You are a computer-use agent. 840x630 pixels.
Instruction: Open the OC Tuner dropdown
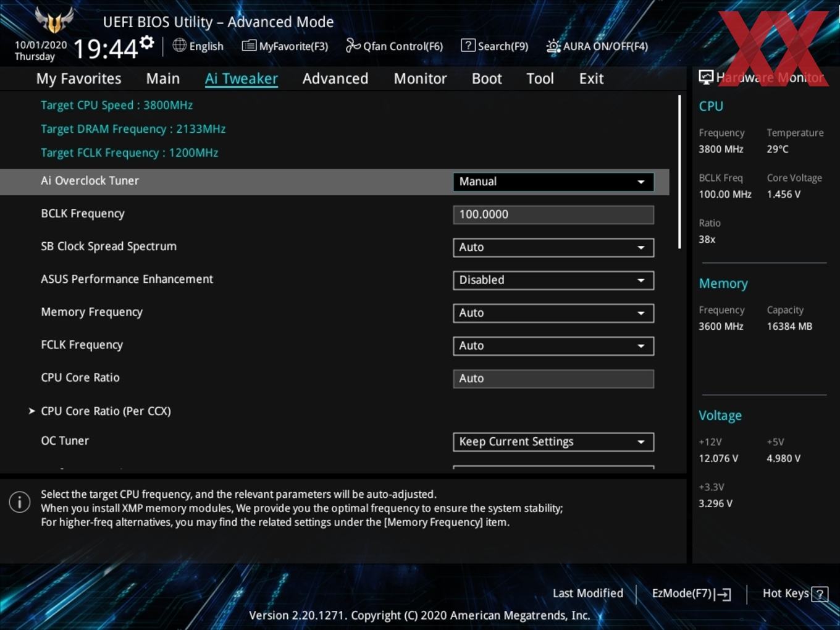pyautogui.click(x=553, y=442)
